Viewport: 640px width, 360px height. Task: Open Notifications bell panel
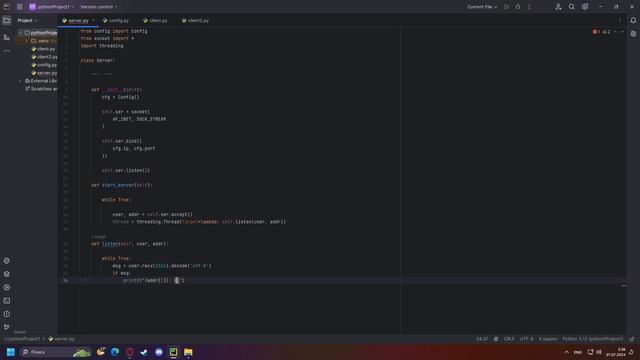[x=633, y=20]
